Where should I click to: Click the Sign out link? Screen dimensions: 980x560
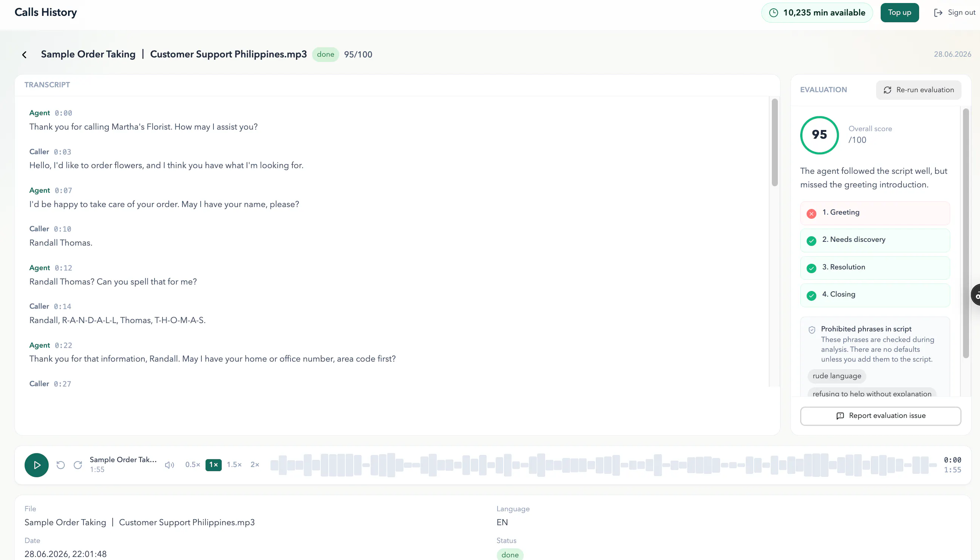955,13
